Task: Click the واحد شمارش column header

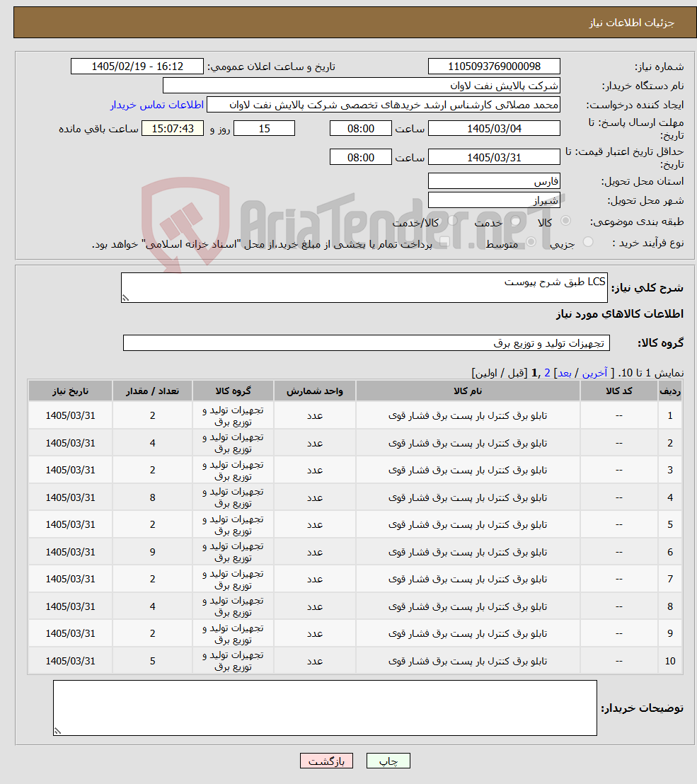Action: [314, 391]
